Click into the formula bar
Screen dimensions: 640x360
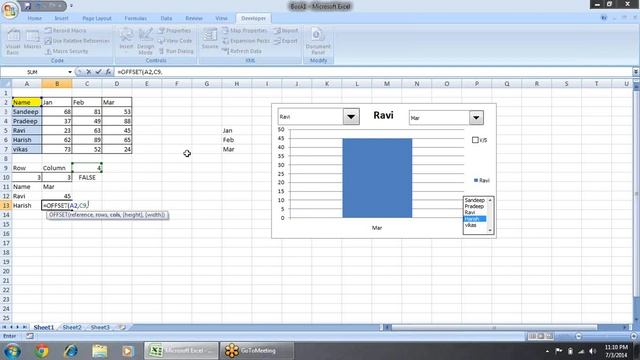coord(373,72)
